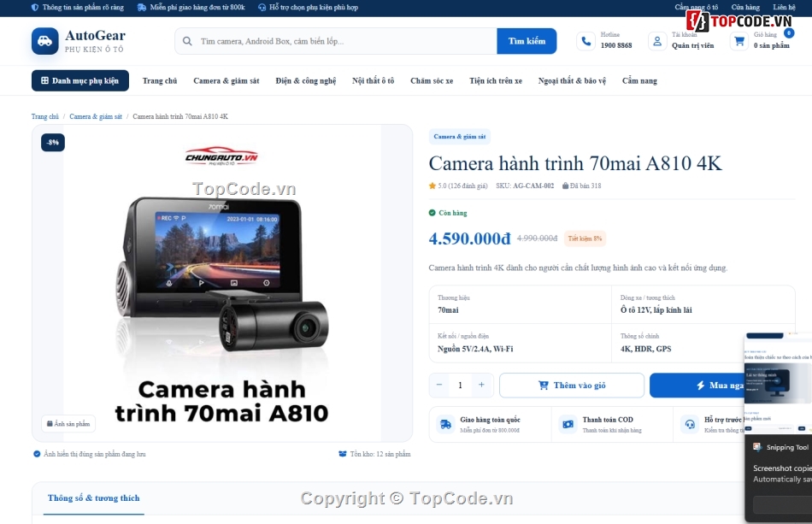Open the shopping cart icon
812x524 pixels.
[739, 41]
